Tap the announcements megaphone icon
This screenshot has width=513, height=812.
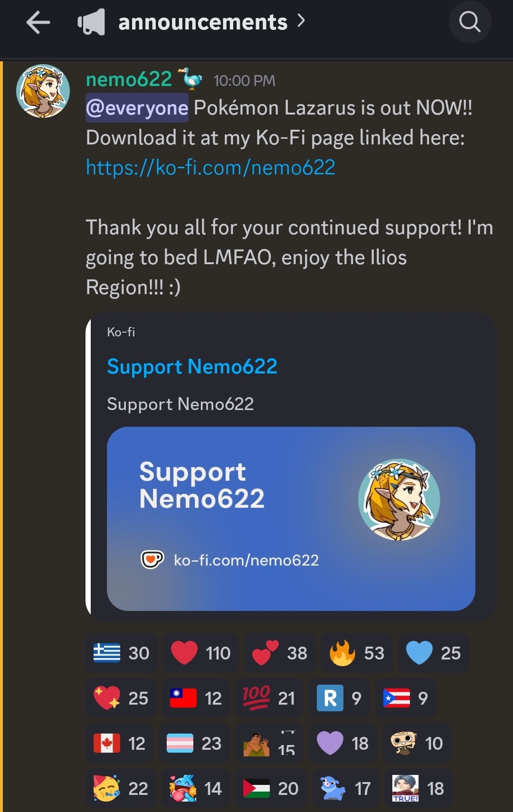91,22
